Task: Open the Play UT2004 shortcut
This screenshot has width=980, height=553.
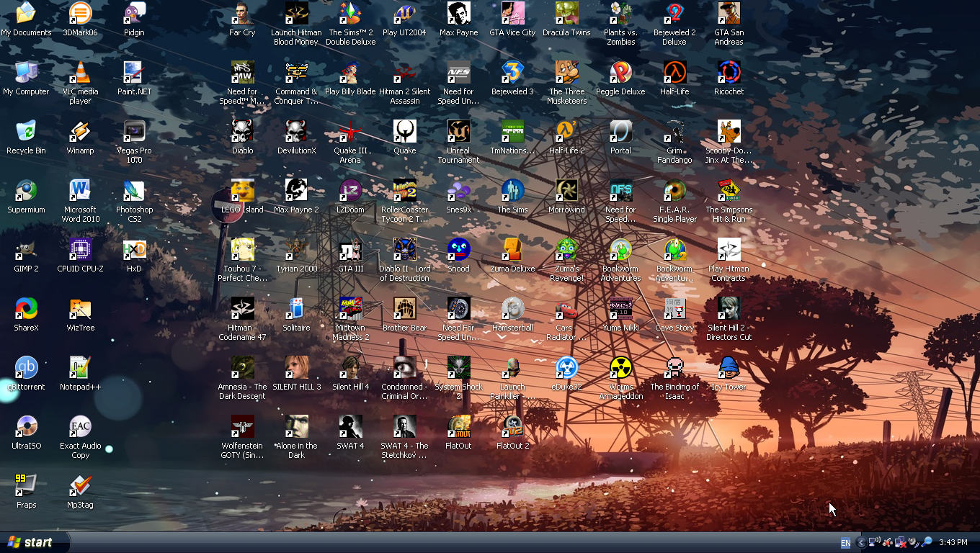Action: 404,13
